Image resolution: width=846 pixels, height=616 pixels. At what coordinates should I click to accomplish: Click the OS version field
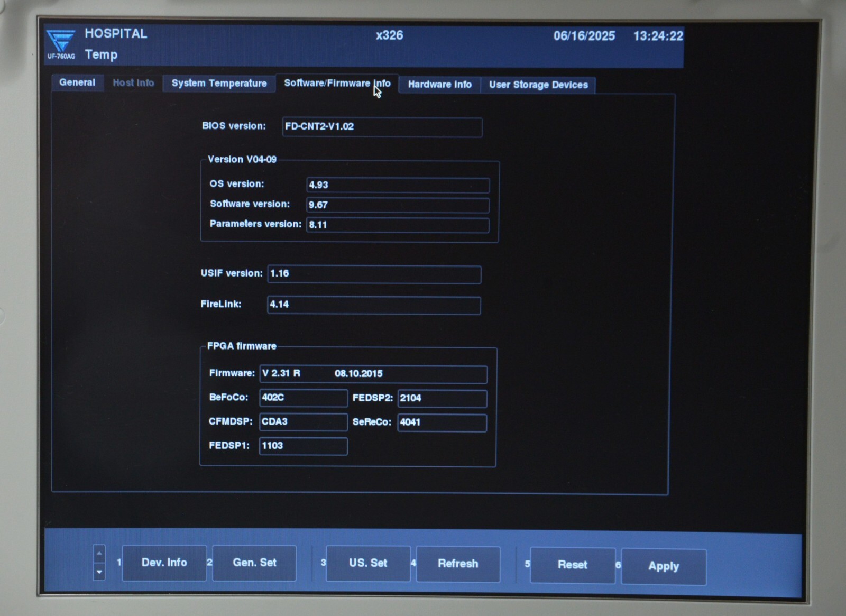click(x=398, y=185)
